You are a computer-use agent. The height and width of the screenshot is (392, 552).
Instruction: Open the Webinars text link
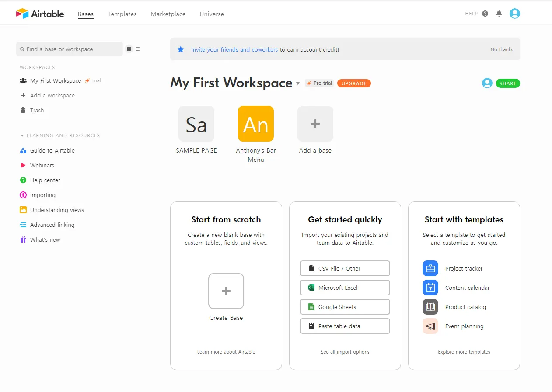coord(42,165)
